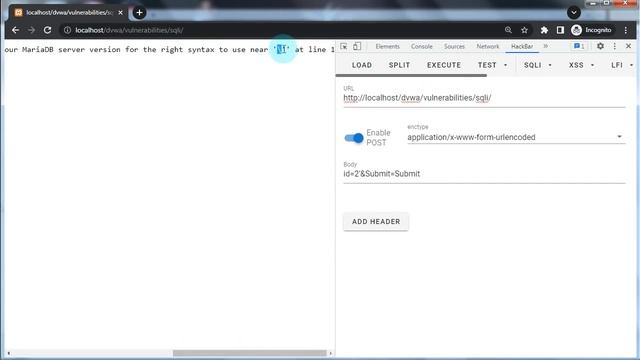The image size is (640, 360).
Task: Switch to the Elements tab
Action: 387,47
